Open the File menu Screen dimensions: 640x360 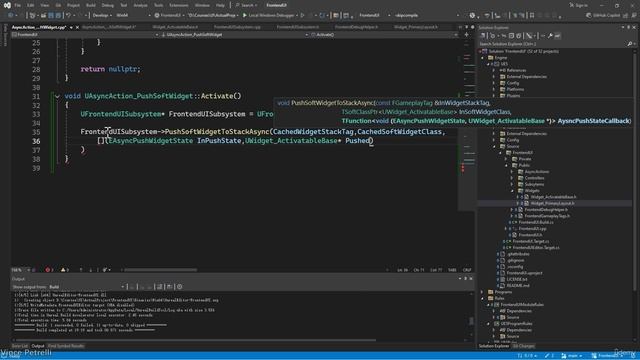(18, 5)
